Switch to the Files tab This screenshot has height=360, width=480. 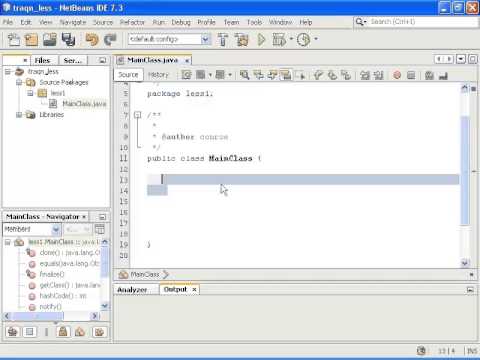(x=42, y=60)
